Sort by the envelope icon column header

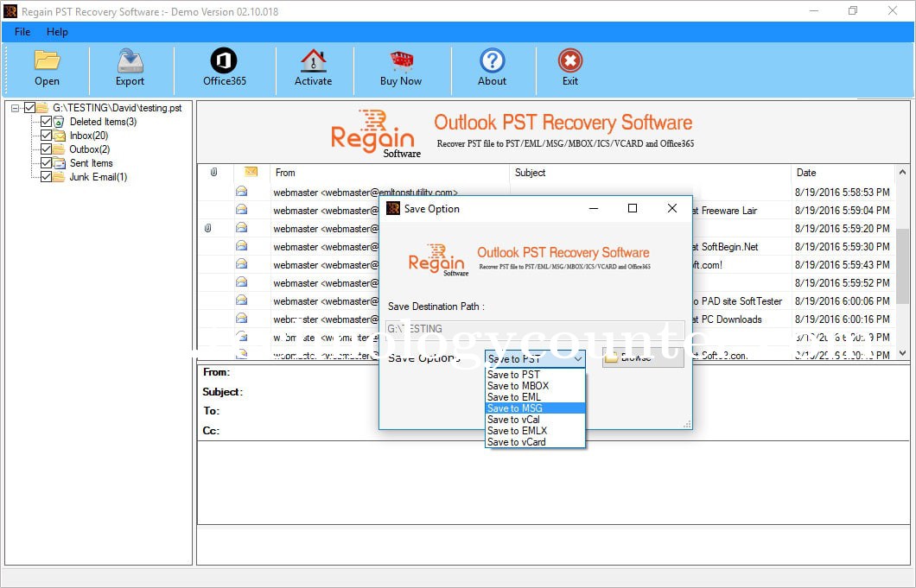pyautogui.click(x=251, y=172)
